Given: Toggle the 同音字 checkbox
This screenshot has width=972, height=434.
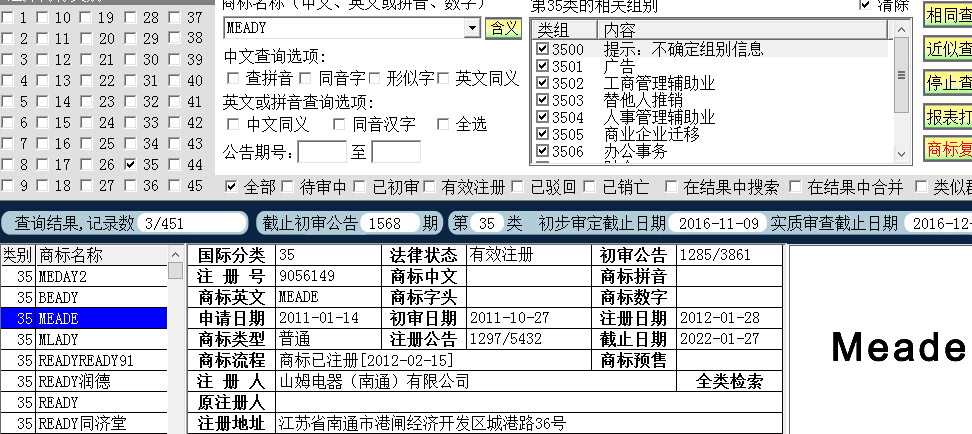Looking at the screenshot, I should [305, 78].
